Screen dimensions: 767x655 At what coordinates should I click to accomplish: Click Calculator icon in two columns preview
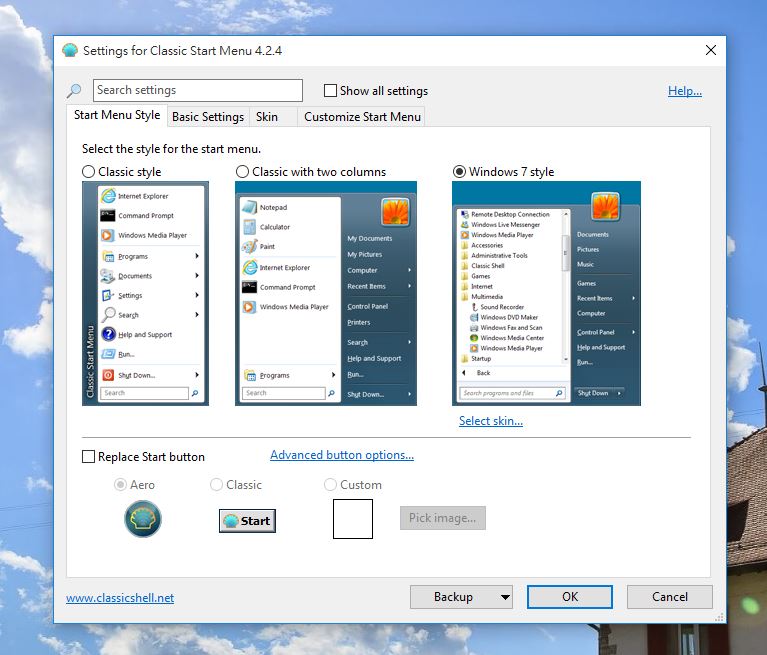click(249, 227)
